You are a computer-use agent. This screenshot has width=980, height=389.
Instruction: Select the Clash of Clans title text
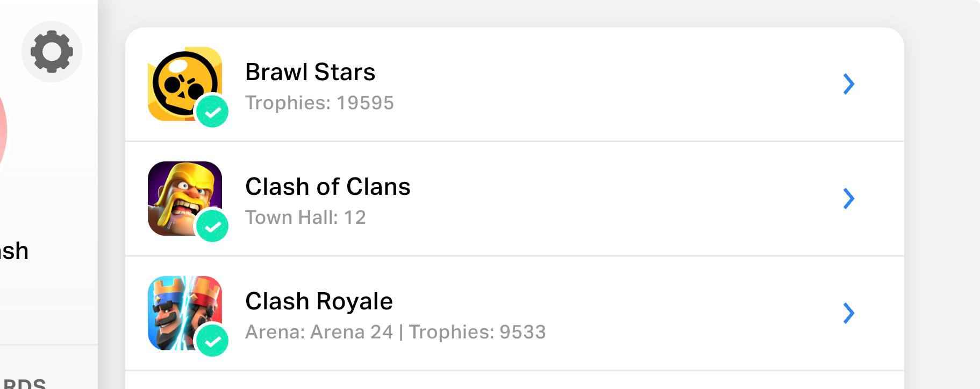[x=327, y=187]
